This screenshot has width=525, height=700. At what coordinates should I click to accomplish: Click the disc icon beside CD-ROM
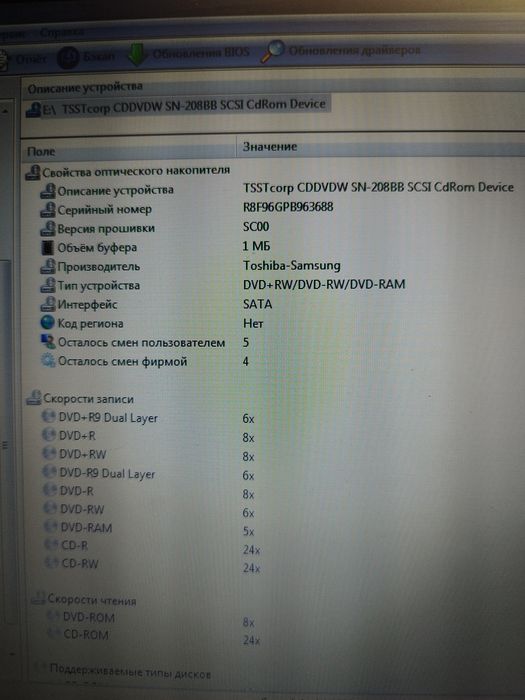coord(54,634)
